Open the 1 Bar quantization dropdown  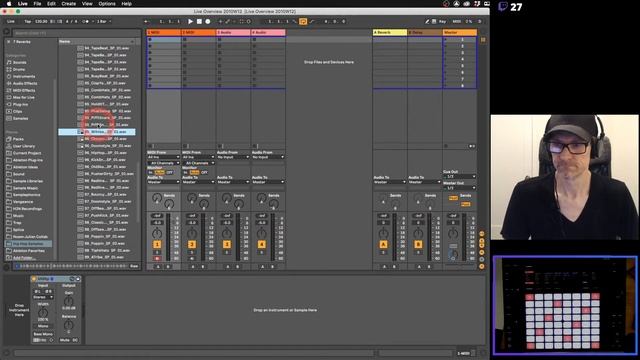pos(104,21)
